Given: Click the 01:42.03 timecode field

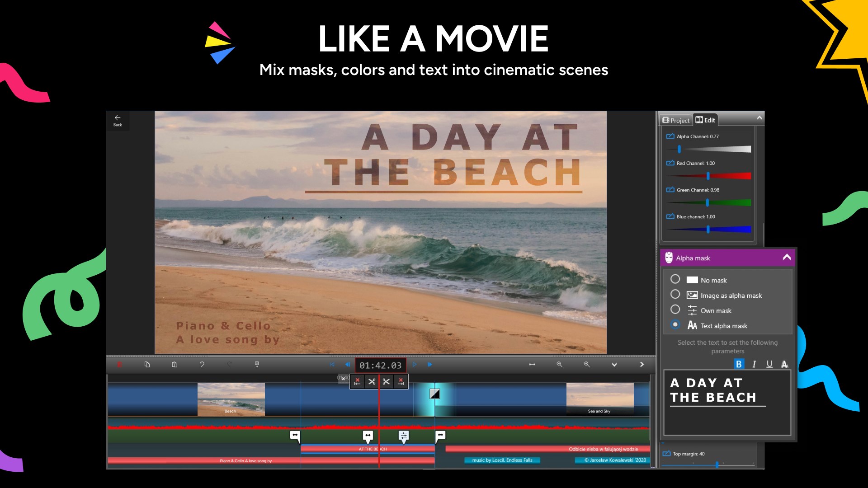Looking at the screenshot, I should pyautogui.click(x=380, y=365).
